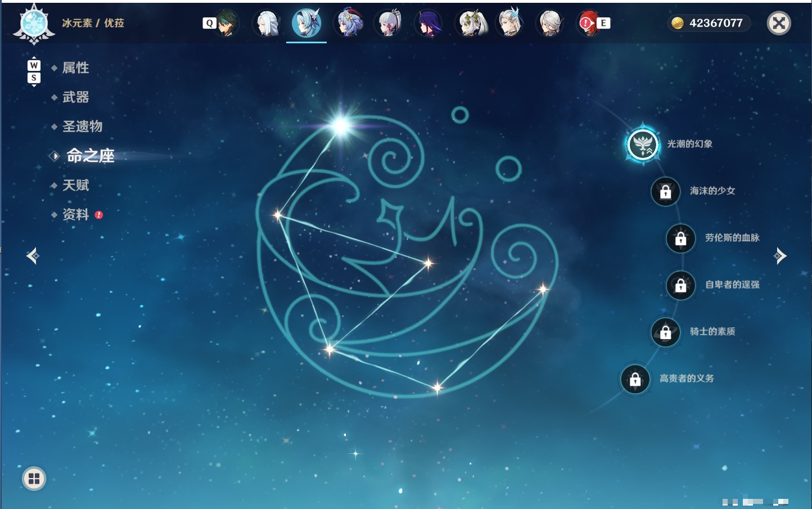The image size is (812, 509).
Task: Go to next character with right arrow
Action: [780, 256]
